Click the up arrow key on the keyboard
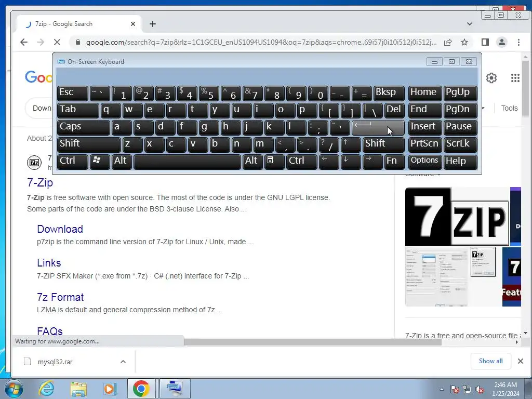This screenshot has width=532, height=399. point(351,144)
